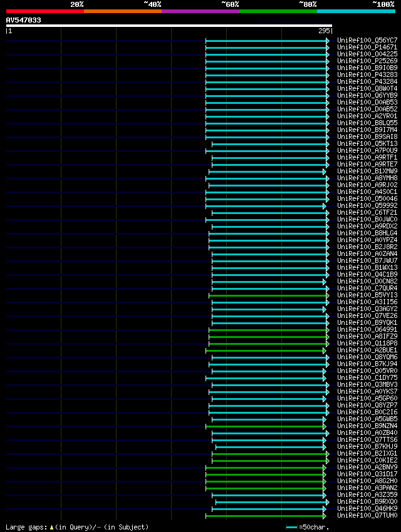Click the UniRef100_Q56YC7 hit label
Image resolution: width=401 pixels, height=532 pixels.
(x=367, y=41)
